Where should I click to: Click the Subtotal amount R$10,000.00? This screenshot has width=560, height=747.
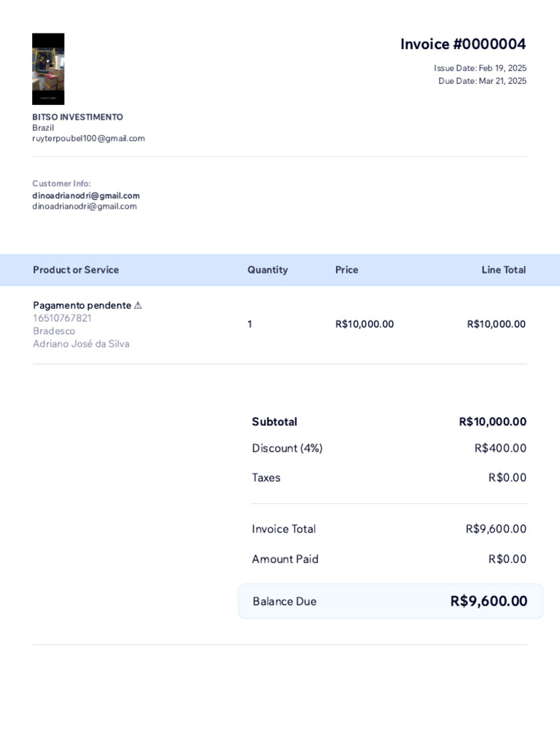click(493, 422)
